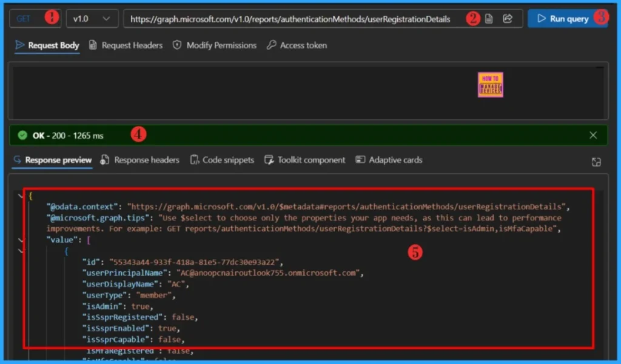Image resolution: width=621 pixels, height=364 pixels.
Task: Click the Modify Permissions shield icon
Action: coord(177,45)
